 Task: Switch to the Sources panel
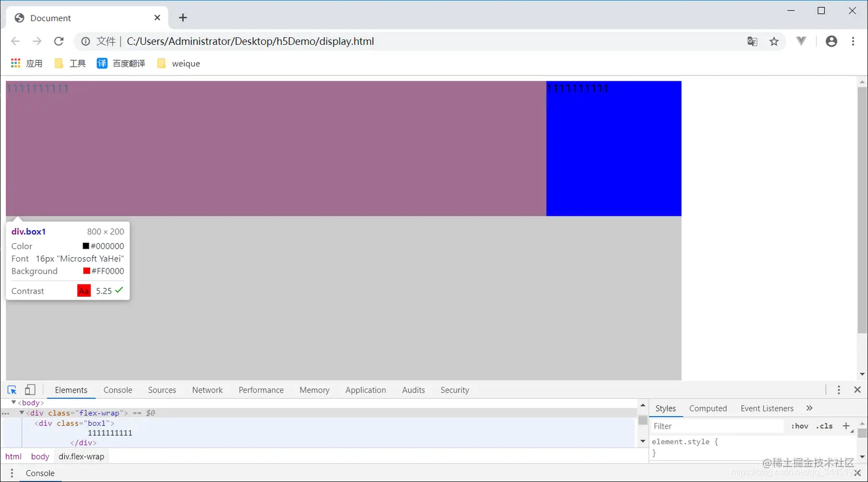tap(162, 390)
